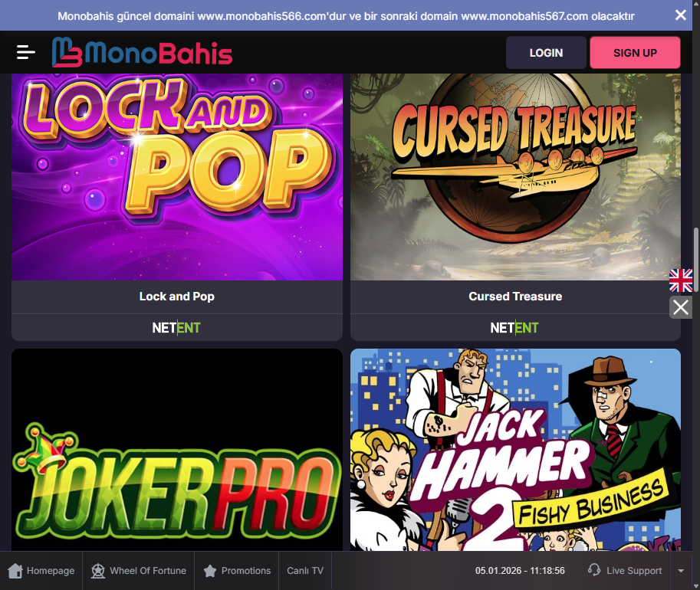The width and height of the screenshot is (700, 590).
Task: Open the hamburger menu icon
Action: pos(26,52)
